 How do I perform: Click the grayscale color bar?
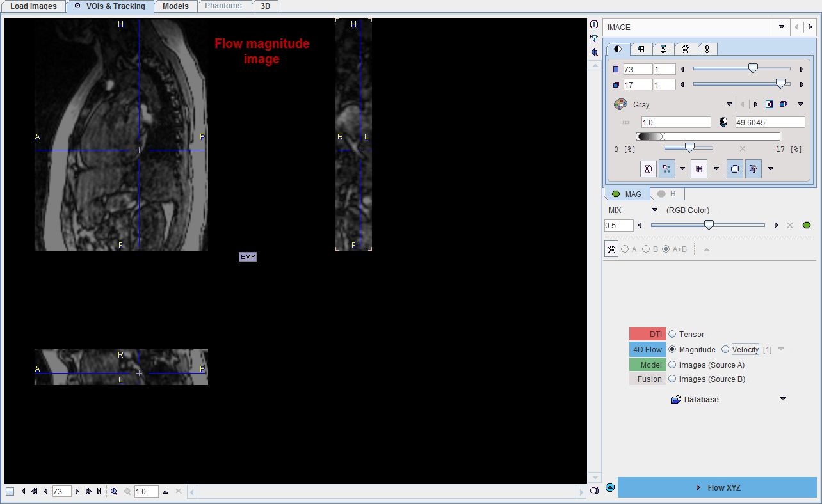pyautogui.click(x=708, y=136)
